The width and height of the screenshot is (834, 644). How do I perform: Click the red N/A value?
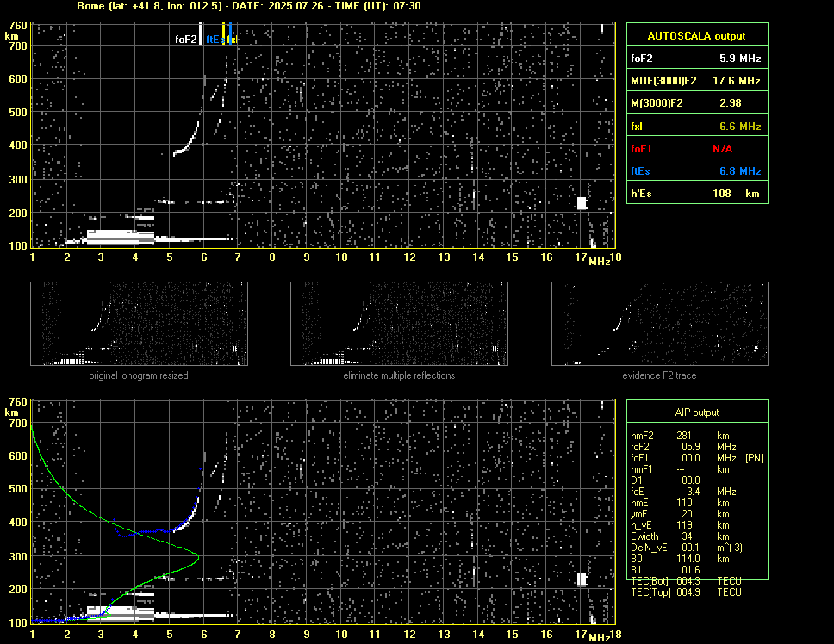click(722, 149)
